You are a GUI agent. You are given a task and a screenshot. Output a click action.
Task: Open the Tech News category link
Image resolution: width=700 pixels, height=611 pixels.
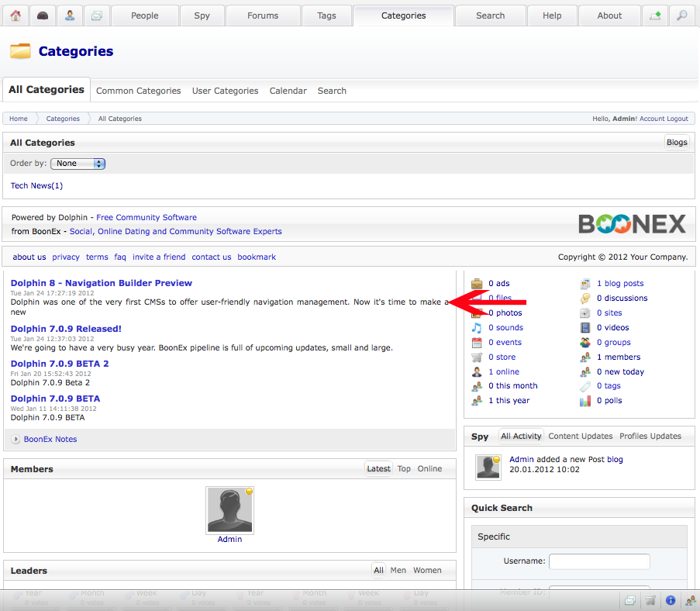[36, 185]
